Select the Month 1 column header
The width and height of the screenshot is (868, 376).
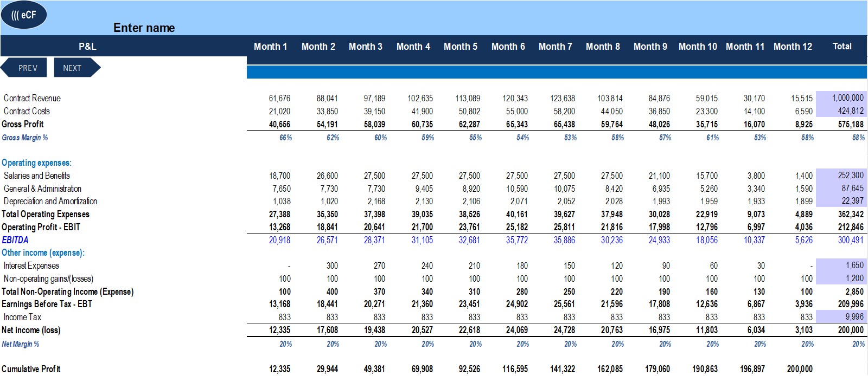(x=270, y=47)
